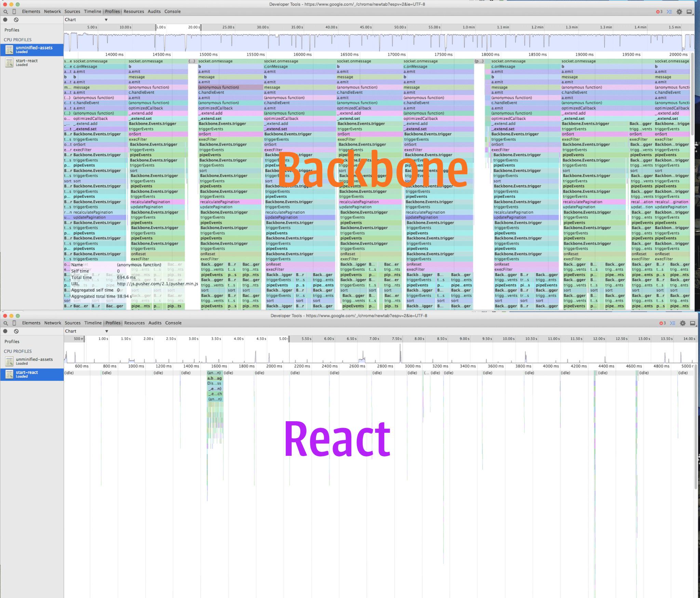Switch to Network tab in upper DevTools window
This screenshot has width=700, height=598.
click(x=52, y=12)
